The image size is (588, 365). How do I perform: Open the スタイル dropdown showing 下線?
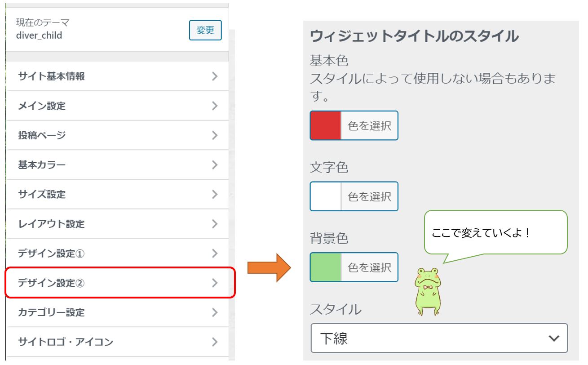click(439, 338)
